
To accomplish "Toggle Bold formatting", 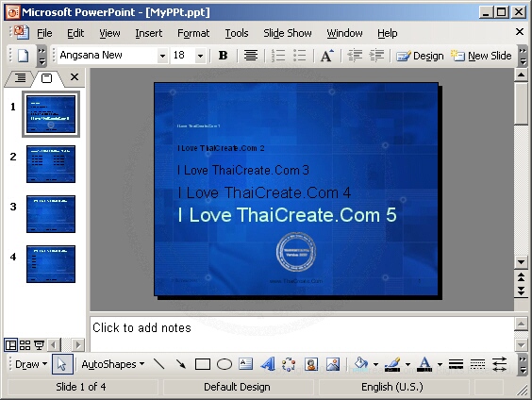I will 223,56.
